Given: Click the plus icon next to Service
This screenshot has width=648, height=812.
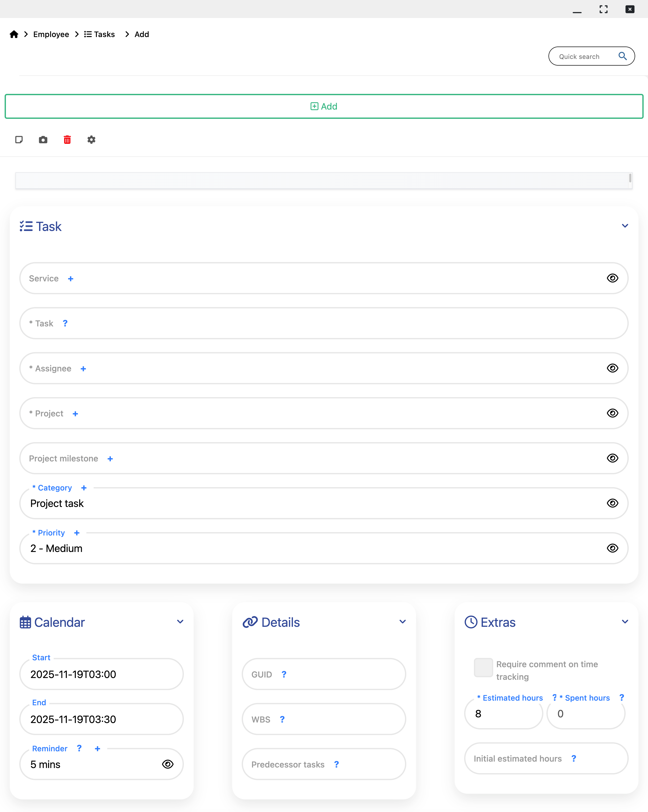Looking at the screenshot, I should point(70,279).
